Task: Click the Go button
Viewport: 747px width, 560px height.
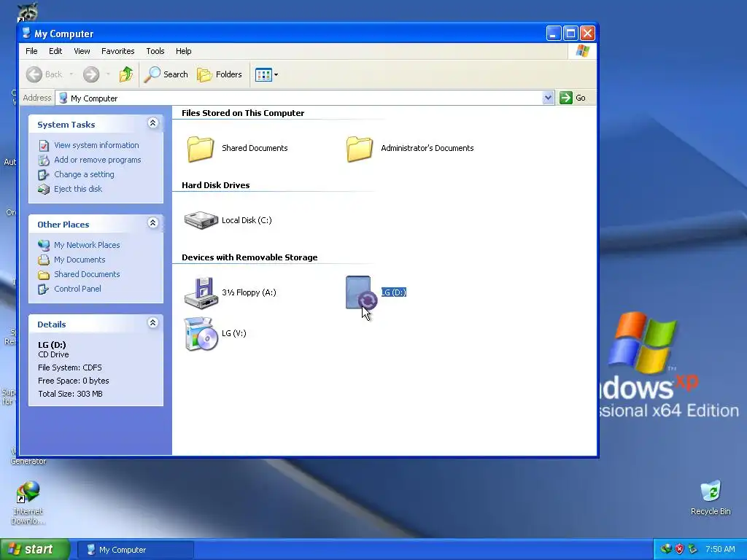Action: tap(573, 98)
